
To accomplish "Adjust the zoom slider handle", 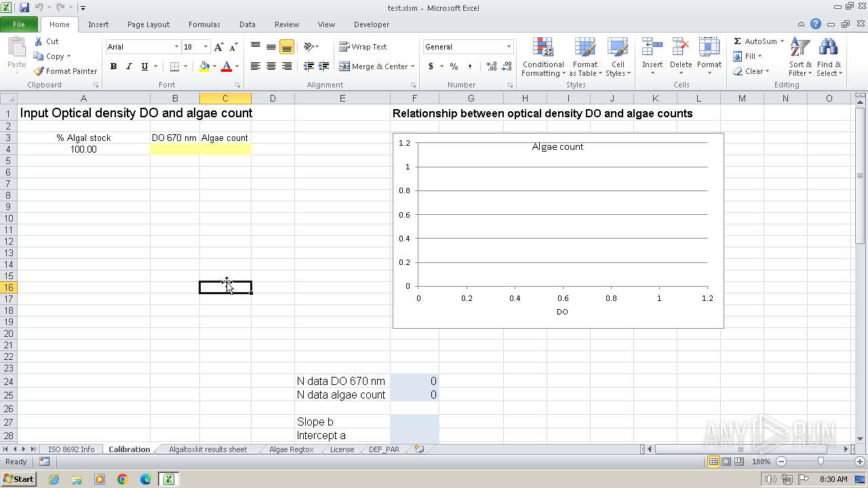I will [821, 462].
